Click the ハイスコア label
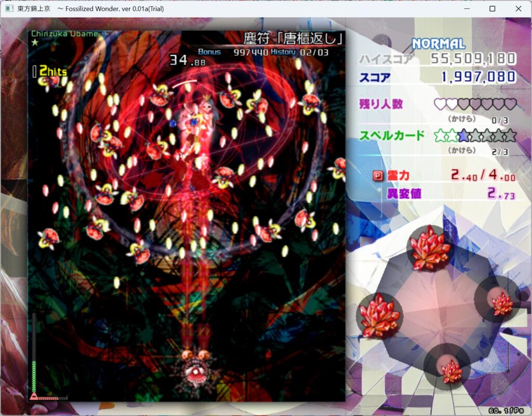The width and height of the screenshot is (532, 416). (x=387, y=59)
